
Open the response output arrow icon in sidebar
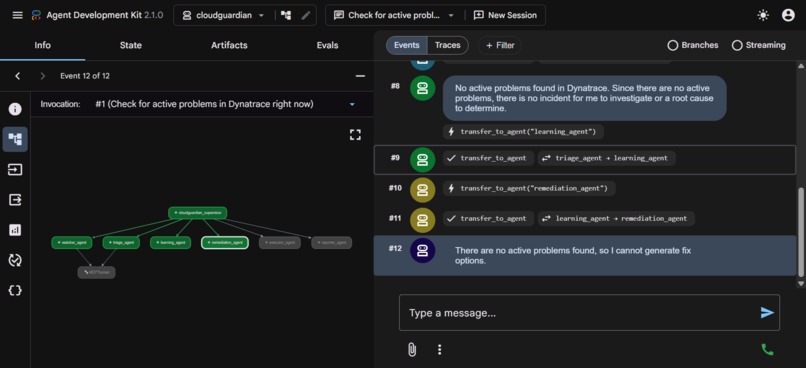(x=15, y=199)
